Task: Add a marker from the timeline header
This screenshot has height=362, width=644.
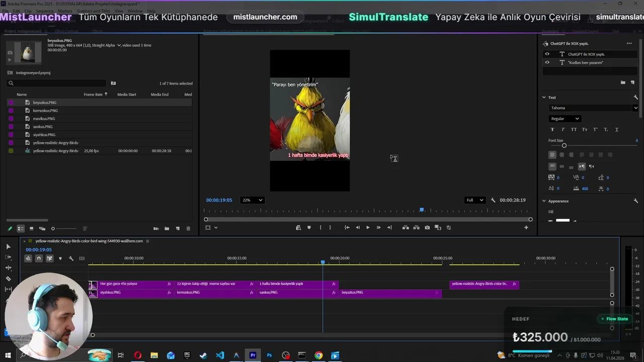Action: click(x=60, y=258)
